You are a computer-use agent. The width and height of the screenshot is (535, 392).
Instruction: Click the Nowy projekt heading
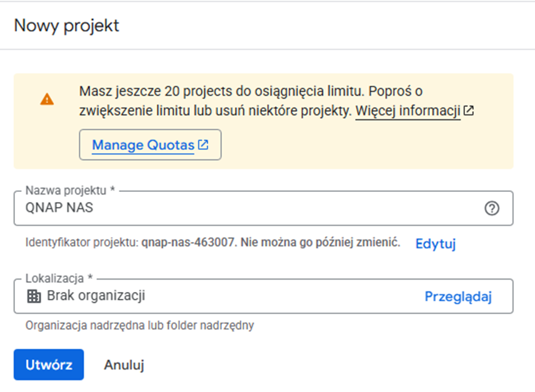[66, 26]
